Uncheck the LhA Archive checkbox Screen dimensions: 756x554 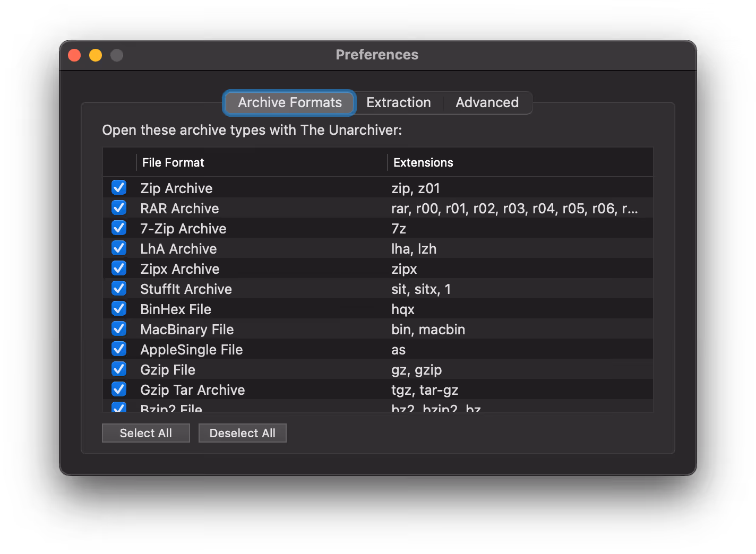coord(119,248)
